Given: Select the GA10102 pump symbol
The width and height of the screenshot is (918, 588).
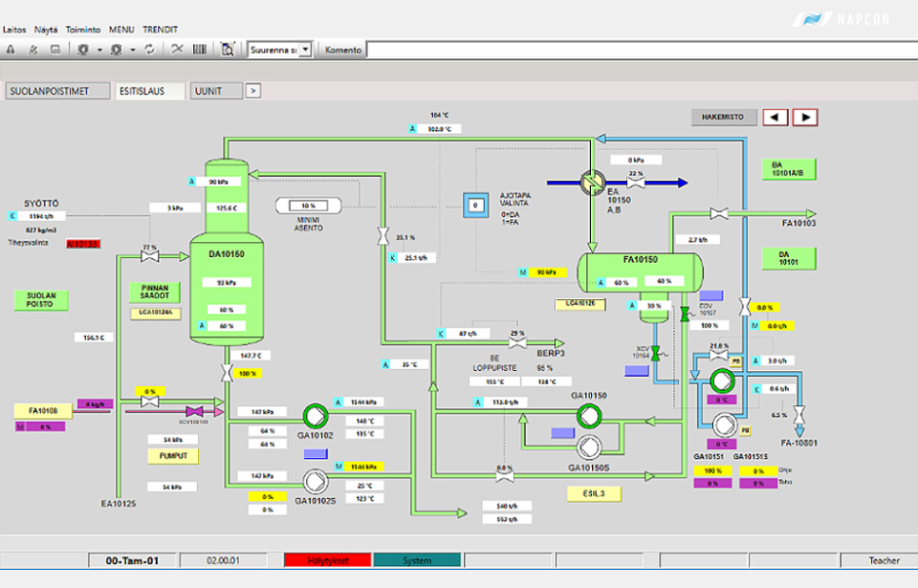Looking at the screenshot, I should pos(314,415).
